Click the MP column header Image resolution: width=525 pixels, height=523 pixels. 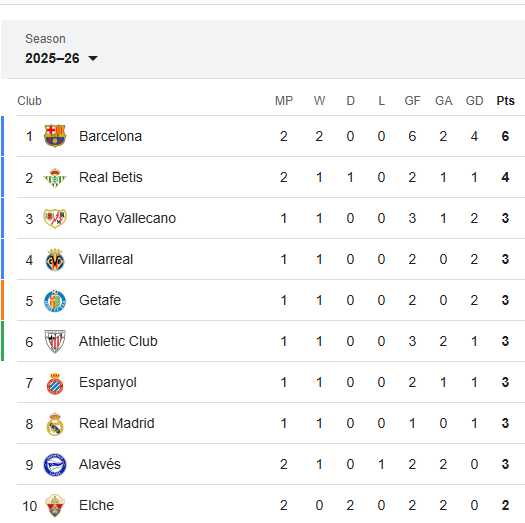(284, 101)
